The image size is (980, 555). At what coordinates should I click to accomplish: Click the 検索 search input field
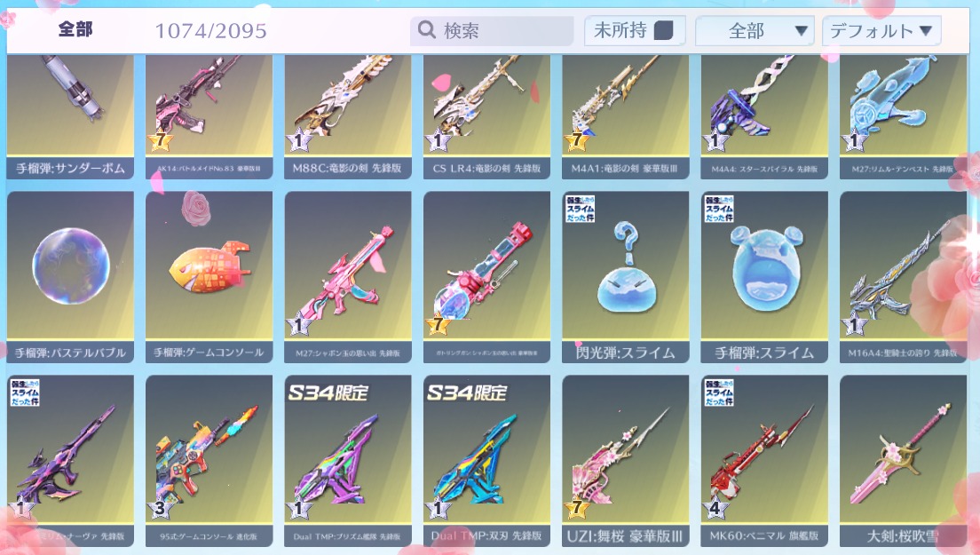point(492,30)
